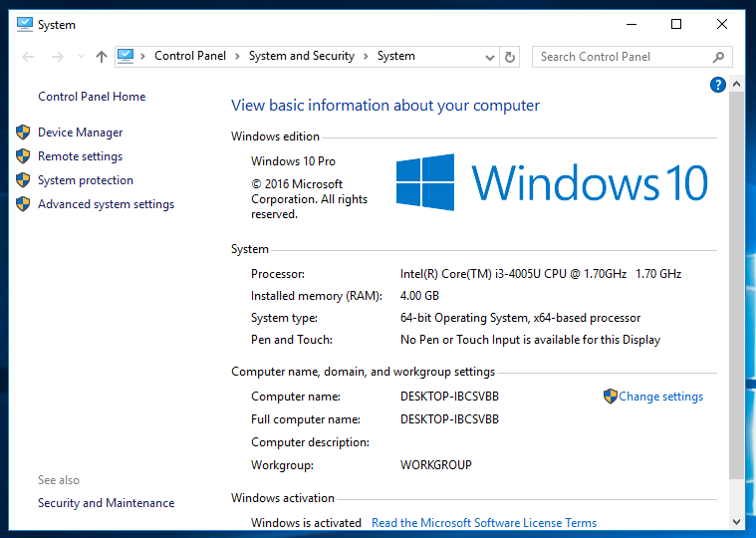Viewport: 756px width, 538px height.
Task: Click shield icon beside Device Manager
Action: (x=23, y=133)
